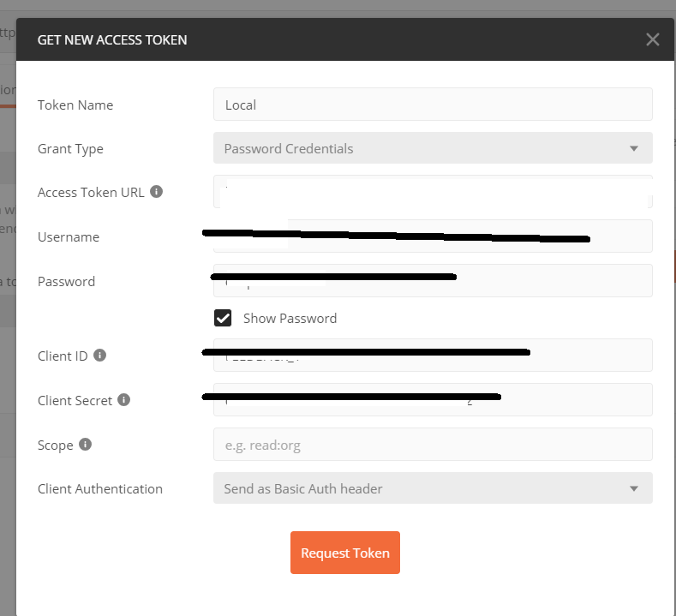Click the Client Authentication label text

pyautogui.click(x=100, y=489)
